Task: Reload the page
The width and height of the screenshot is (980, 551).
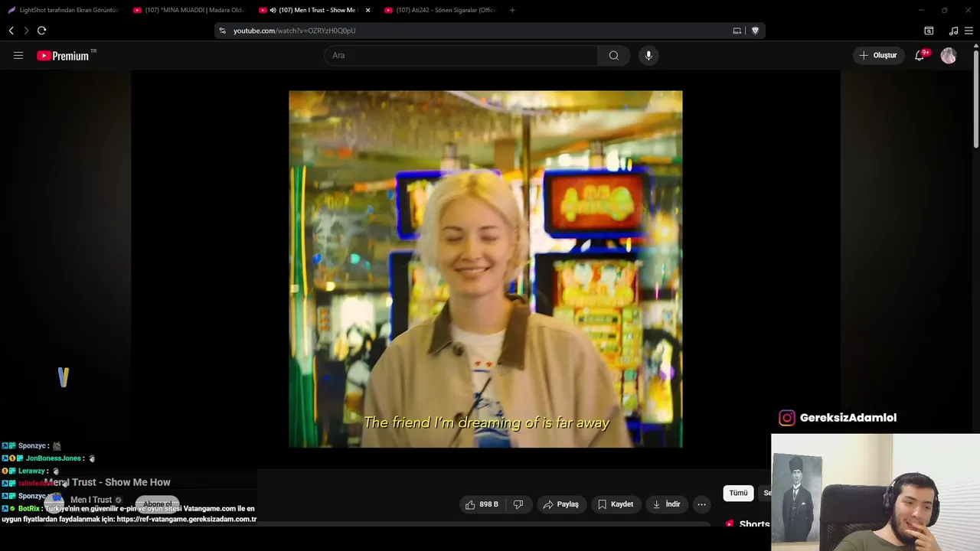Action: tap(41, 31)
